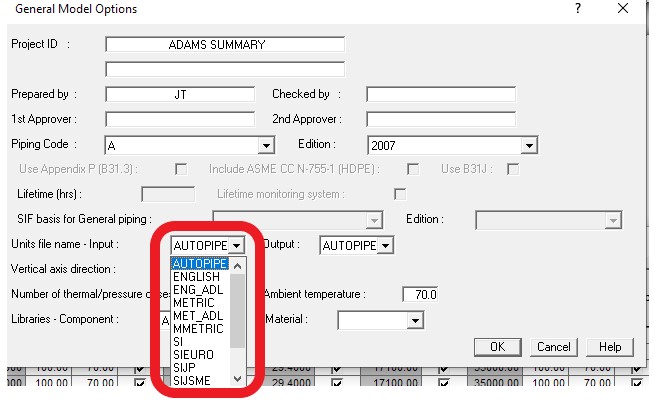Click scroll up arrow in units list

pos(237,266)
